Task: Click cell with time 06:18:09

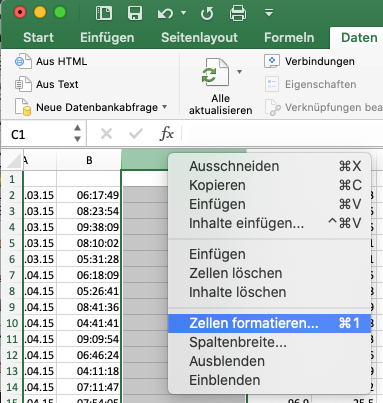Action: coord(89,275)
